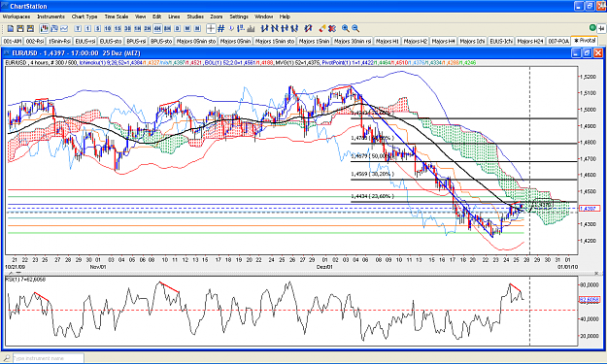
Task: Select the line chart type icon
Action: [64, 28]
